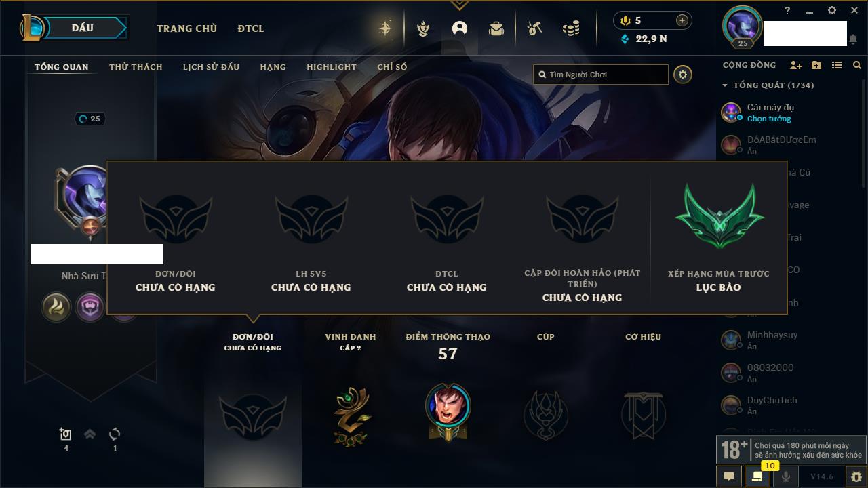Open friend list view options icon
This screenshot has height=488, width=868.
click(x=837, y=65)
